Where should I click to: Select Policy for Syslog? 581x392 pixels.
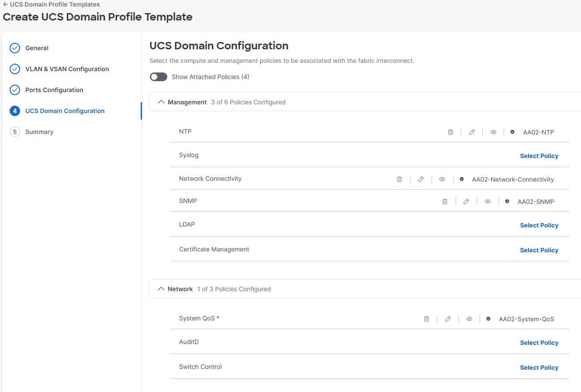tap(539, 156)
